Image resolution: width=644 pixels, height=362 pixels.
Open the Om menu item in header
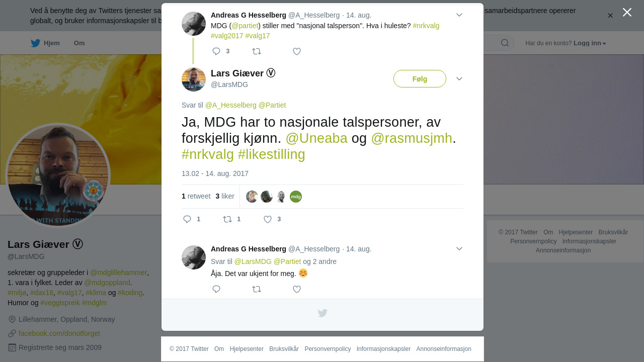click(79, 43)
